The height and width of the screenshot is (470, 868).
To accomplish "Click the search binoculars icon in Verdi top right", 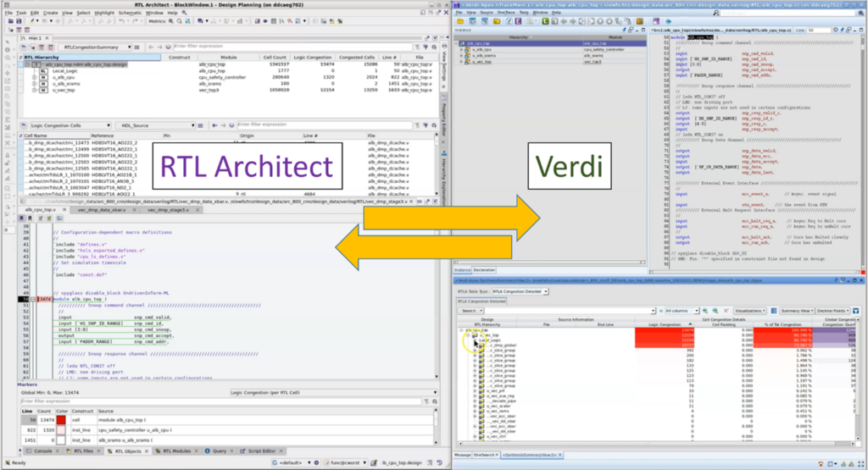I will click(x=716, y=13).
